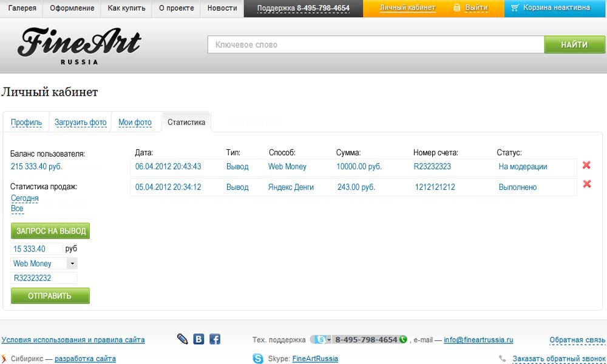Click the Skype call button before support number

click(321, 340)
